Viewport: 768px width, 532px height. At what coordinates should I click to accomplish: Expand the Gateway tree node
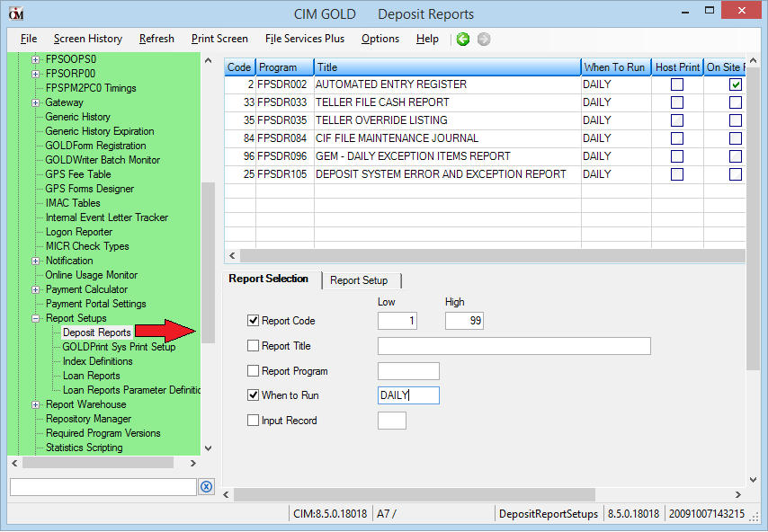click(36, 102)
